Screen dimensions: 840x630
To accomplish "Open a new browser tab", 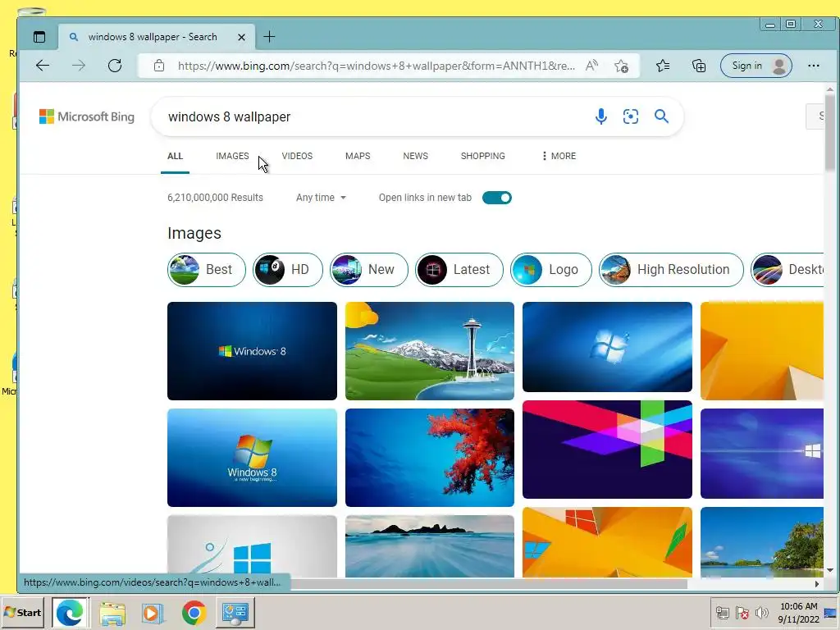I will (x=269, y=36).
